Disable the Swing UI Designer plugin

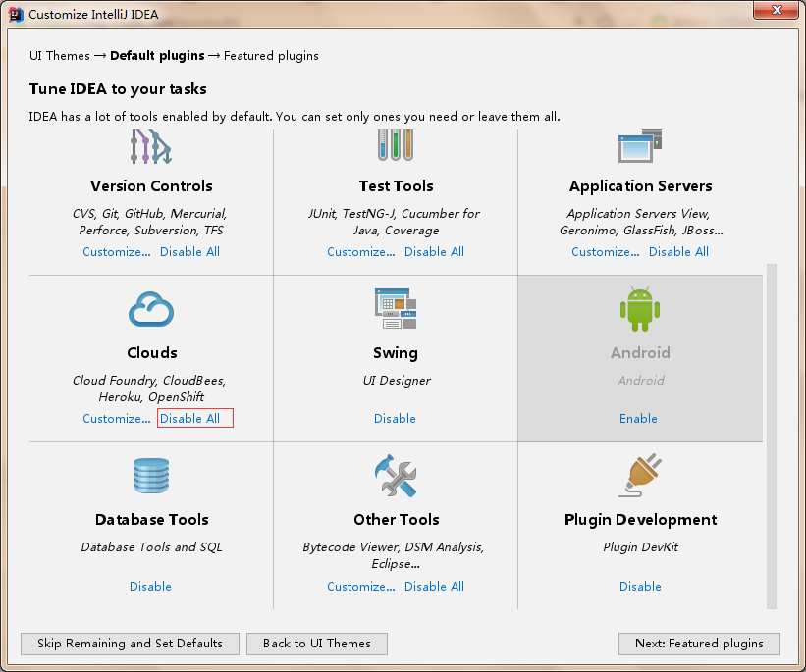[395, 419]
